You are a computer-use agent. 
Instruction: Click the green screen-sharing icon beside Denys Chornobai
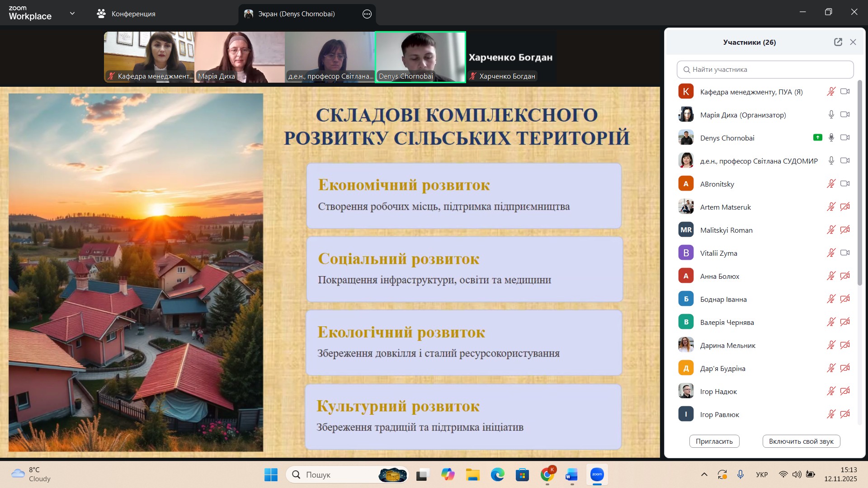click(817, 137)
